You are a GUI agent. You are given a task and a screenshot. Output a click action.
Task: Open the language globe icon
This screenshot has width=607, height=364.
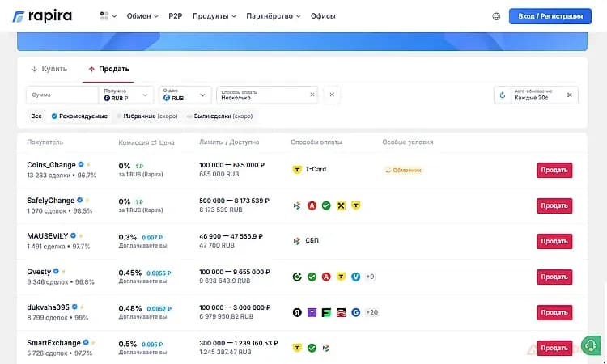[496, 16]
